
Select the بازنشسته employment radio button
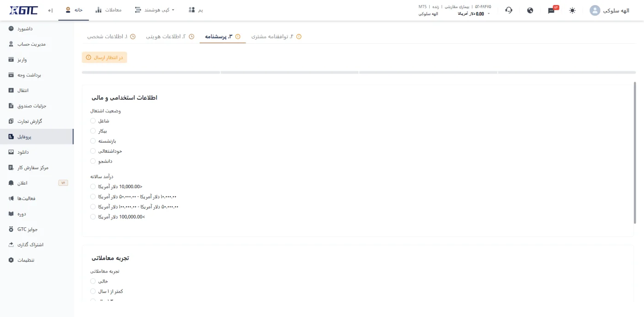pyautogui.click(x=93, y=141)
